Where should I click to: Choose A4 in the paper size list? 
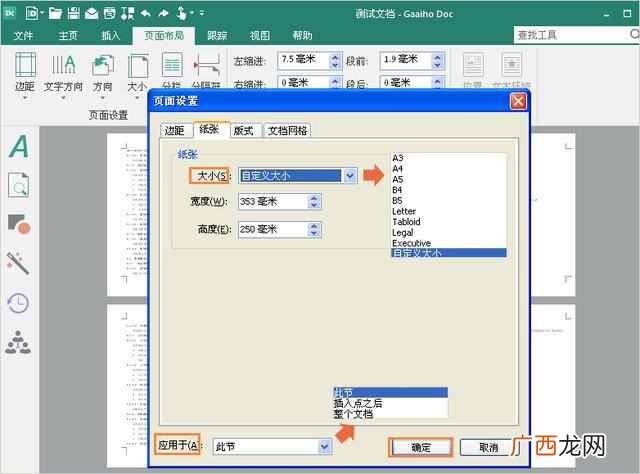pos(449,169)
